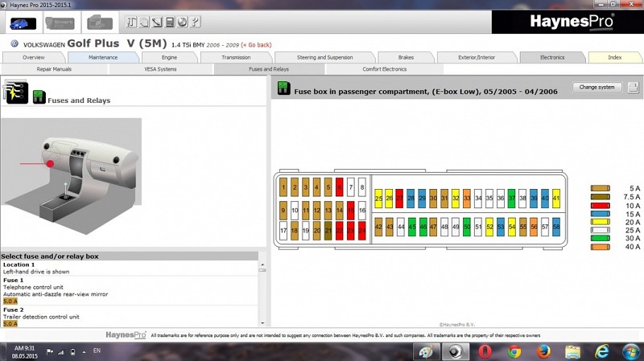The image size is (644, 361).
Task: Select the Fuse 2 list entry
Action: (130, 316)
